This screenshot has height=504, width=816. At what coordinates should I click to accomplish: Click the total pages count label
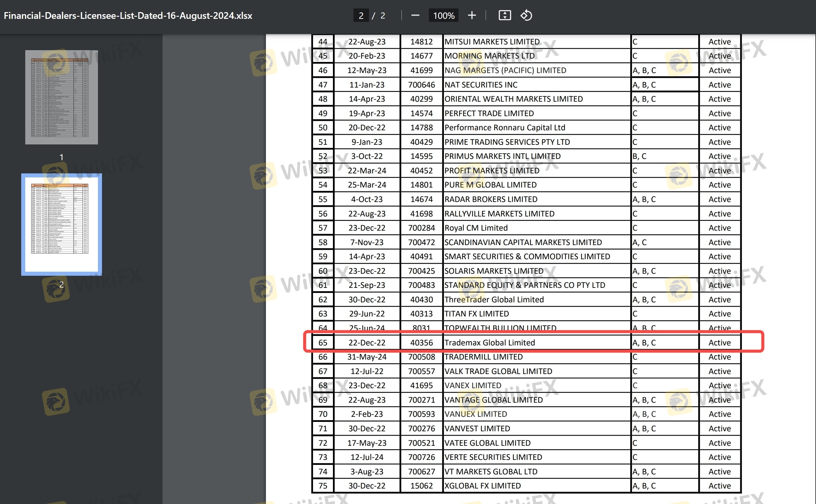[x=383, y=15]
